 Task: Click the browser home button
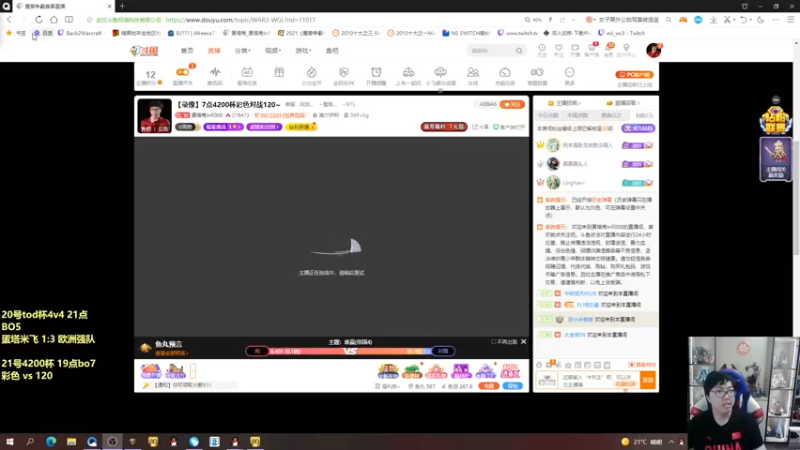[54, 19]
